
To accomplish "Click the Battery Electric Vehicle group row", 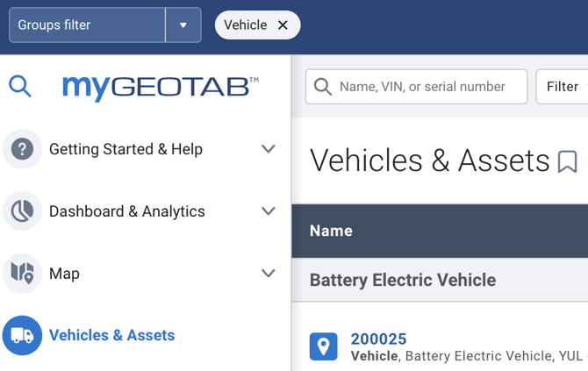I will point(440,280).
